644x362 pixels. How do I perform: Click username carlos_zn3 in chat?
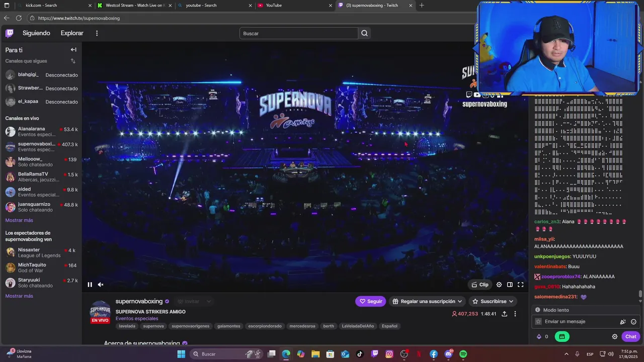547,222
